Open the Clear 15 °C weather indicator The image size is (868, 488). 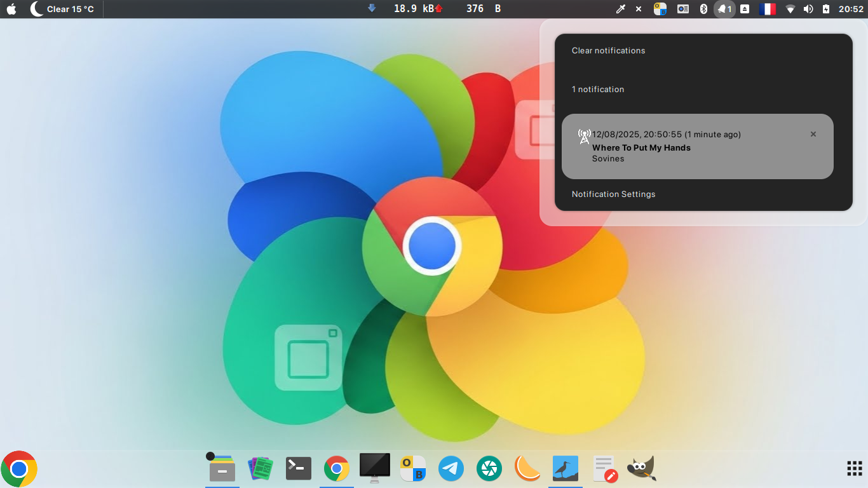(x=62, y=9)
